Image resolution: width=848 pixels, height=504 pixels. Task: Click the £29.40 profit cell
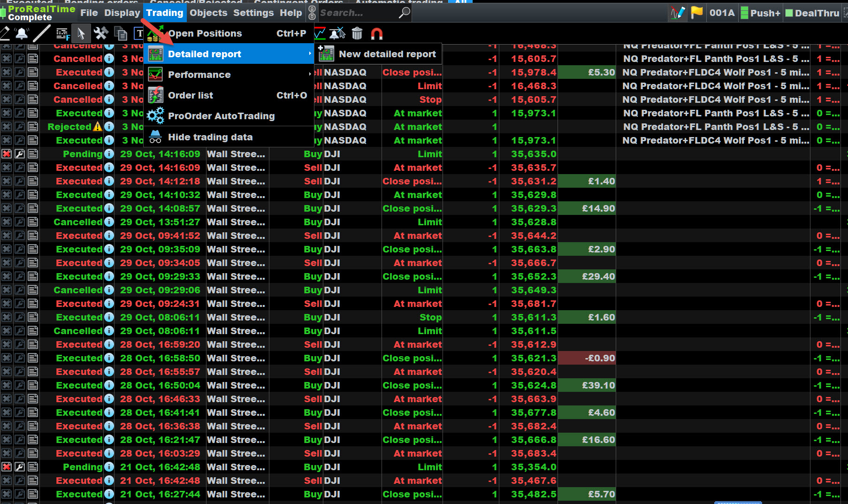click(587, 276)
